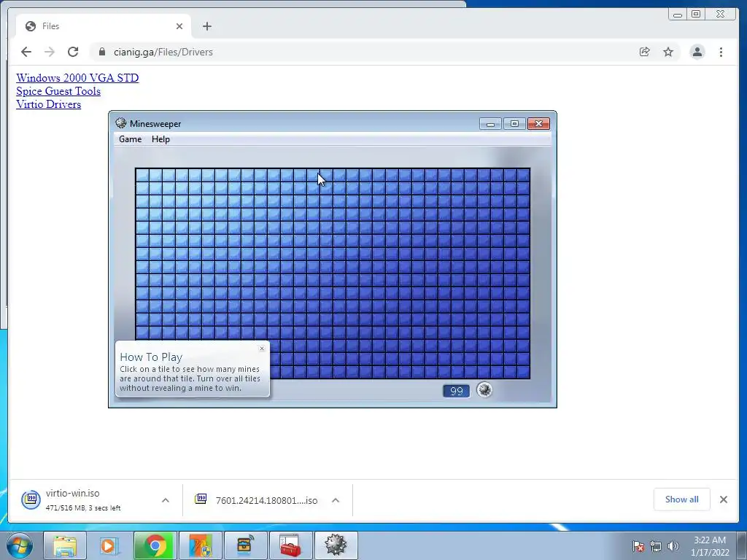The width and height of the screenshot is (747, 560).
Task: Go forward in Chrome
Action: [50, 52]
